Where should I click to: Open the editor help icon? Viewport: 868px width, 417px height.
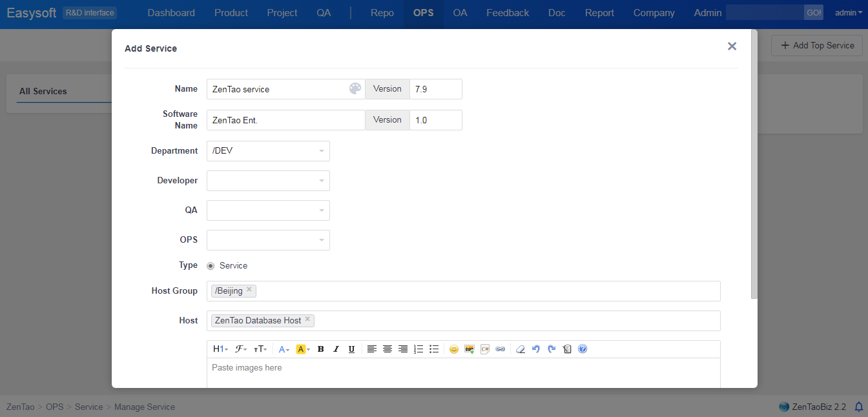click(583, 349)
